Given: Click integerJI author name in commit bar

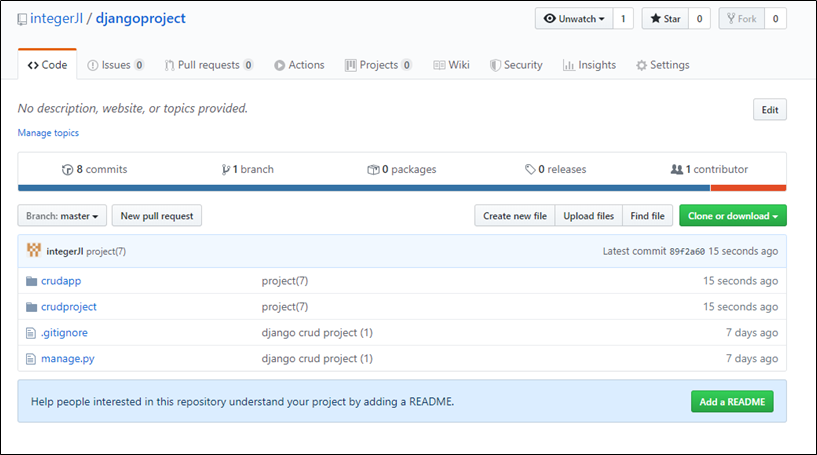Looking at the screenshot, I should (x=65, y=251).
